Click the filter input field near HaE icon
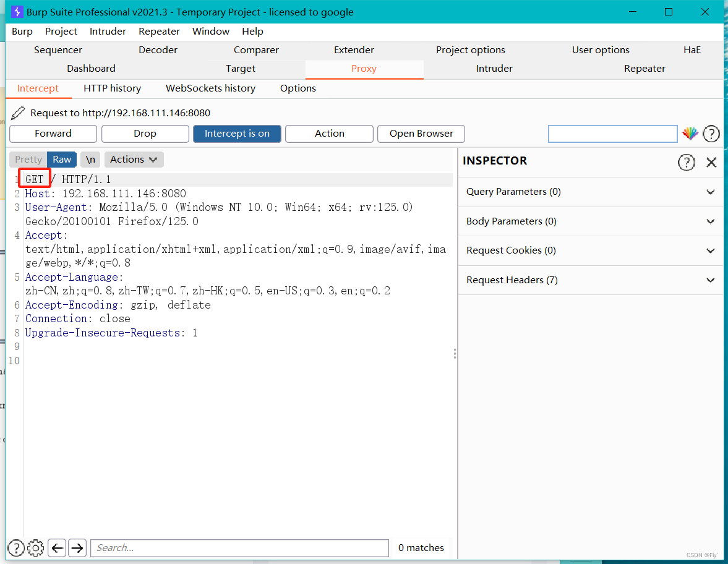Screen dimensions: 728x564 coord(613,134)
